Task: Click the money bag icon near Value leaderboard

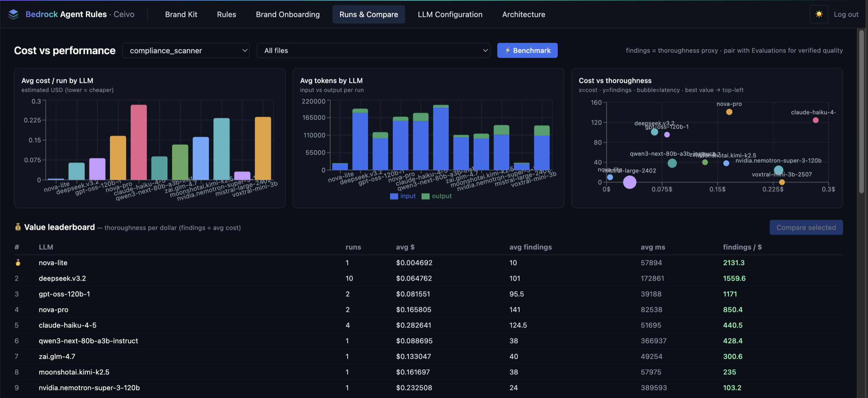Action: click(x=18, y=227)
